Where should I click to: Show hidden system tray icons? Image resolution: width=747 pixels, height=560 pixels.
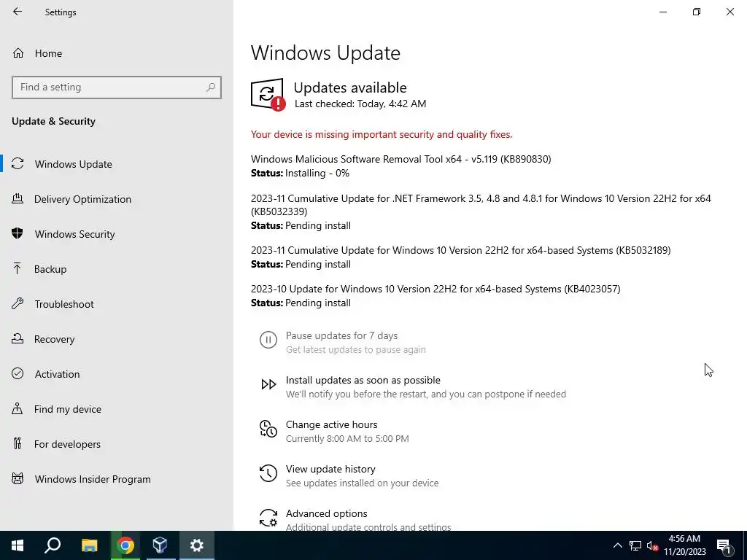617,545
